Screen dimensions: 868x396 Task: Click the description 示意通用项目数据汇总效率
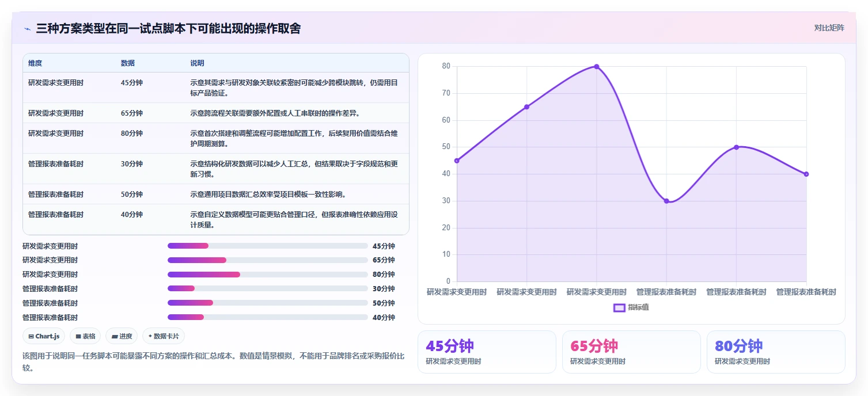tap(268, 195)
